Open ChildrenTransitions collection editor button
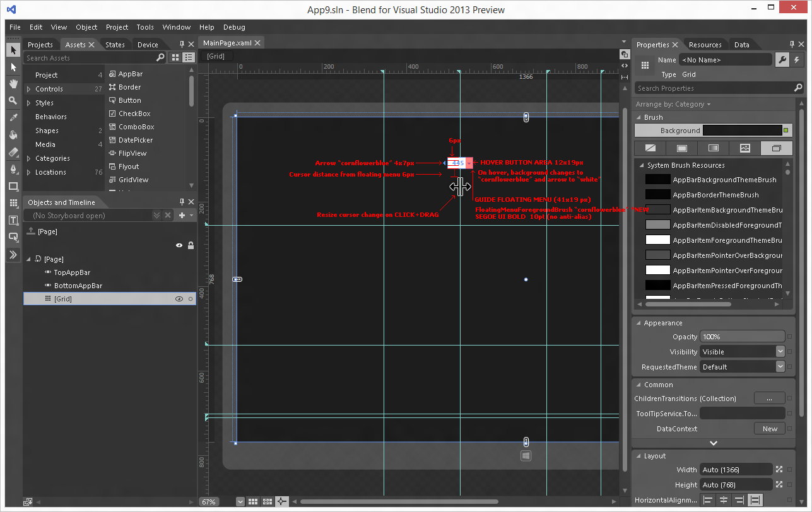This screenshot has height=512, width=812. click(770, 399)
